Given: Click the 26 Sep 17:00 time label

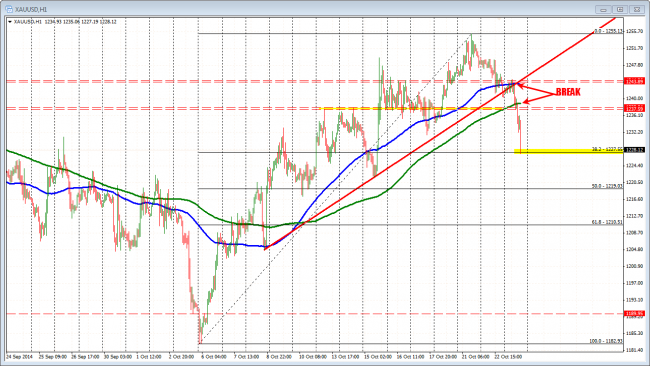Looking at the screenshot, I should 85,356.
